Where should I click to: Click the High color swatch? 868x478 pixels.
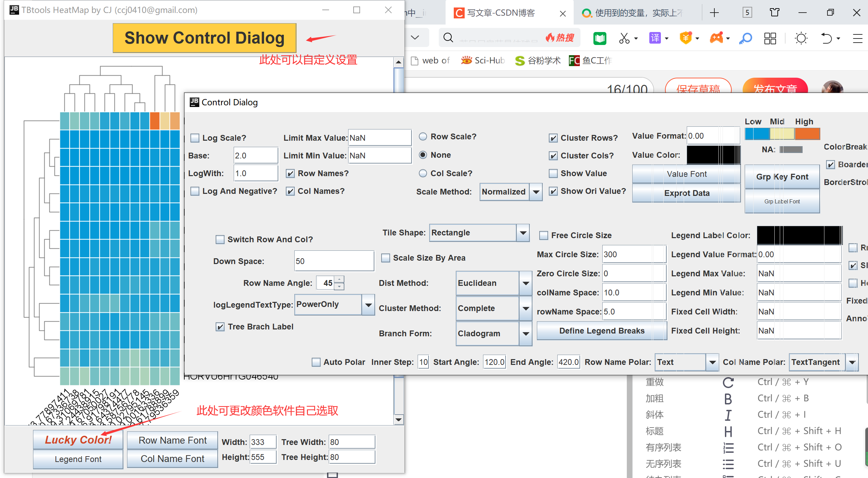tap(807, 134)
